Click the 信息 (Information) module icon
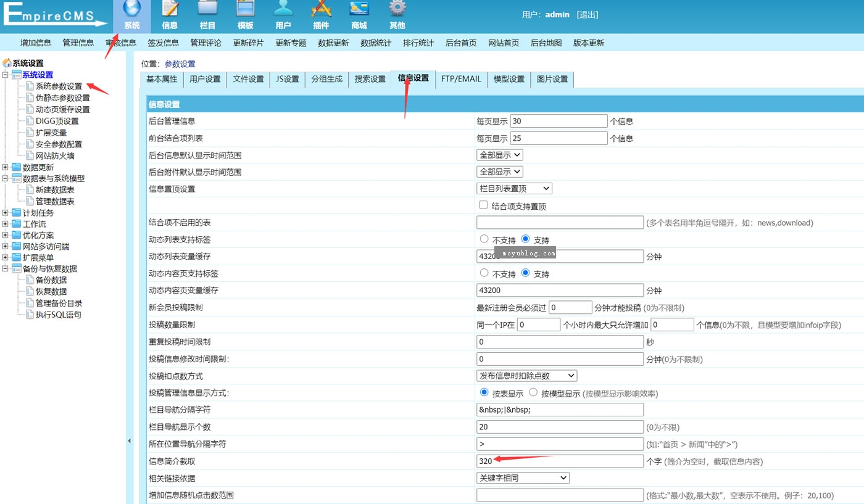864x504 pixels. tap(169, 15)
